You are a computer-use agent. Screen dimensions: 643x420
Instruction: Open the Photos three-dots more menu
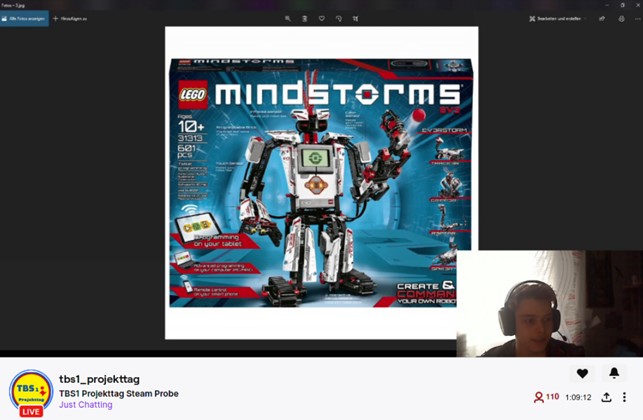638,18
